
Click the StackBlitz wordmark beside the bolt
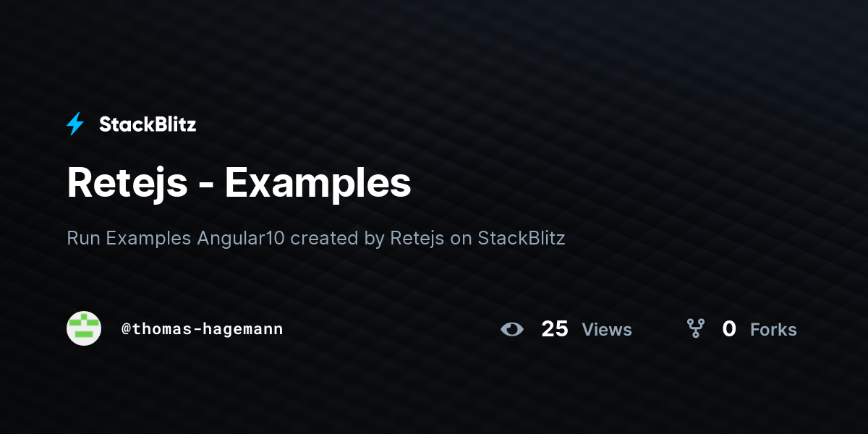148,124
